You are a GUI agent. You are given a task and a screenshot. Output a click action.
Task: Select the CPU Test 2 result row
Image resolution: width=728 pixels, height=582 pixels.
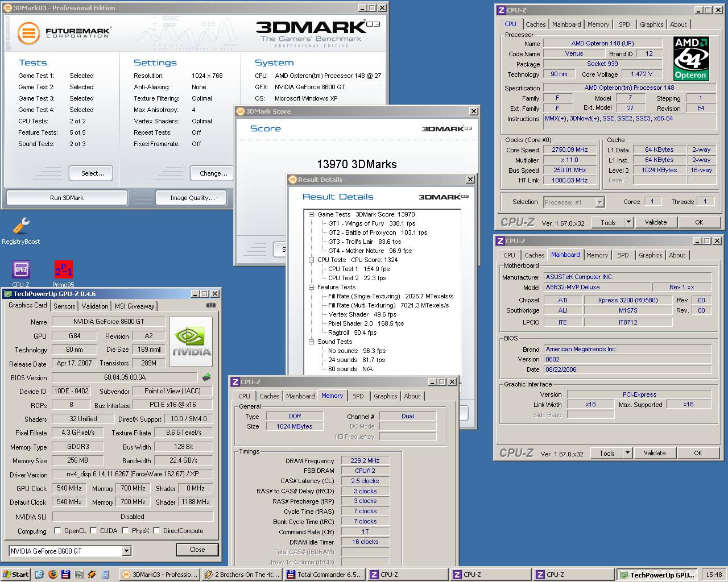coord(357,278)
